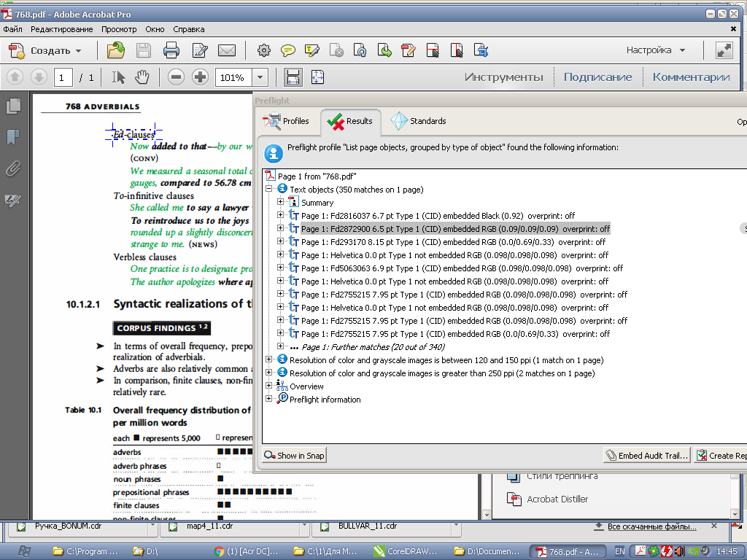
Task: Expand the Overview tree node
Action: pyautogui.click(x=268, y=386)
